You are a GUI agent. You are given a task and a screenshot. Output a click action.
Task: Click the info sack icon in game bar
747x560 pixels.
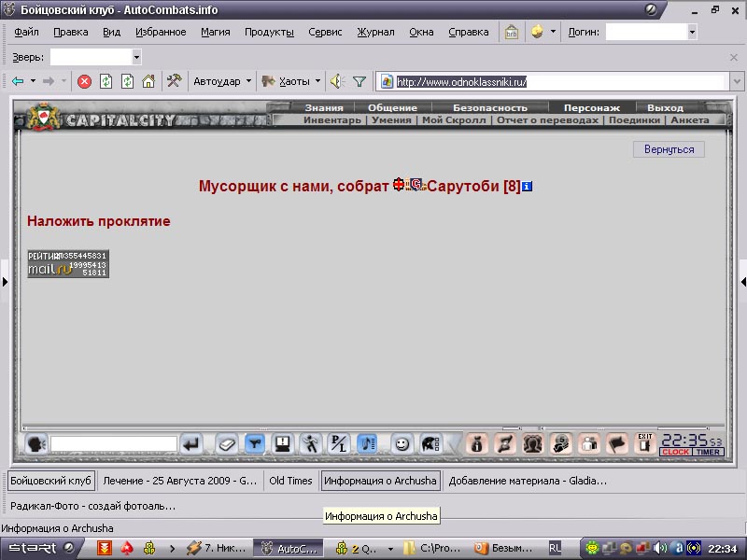tap(477, 445)
